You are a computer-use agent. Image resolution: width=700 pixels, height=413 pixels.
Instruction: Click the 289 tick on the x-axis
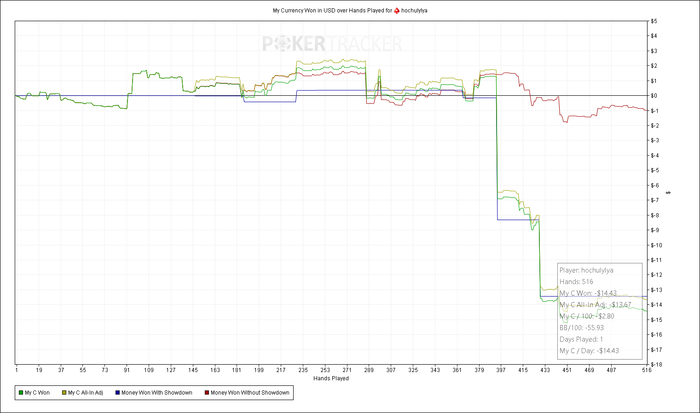coord(369,370)
